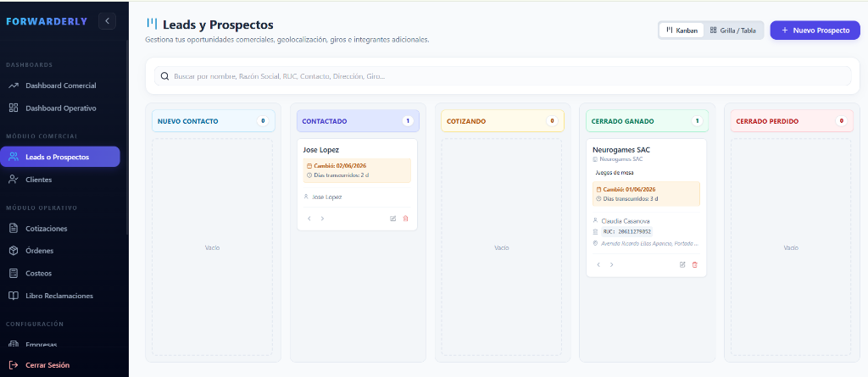The width and height of the screenshot is (868, 377).
Task: Click the Leads y Prospectos page heading
Action: 218,25
